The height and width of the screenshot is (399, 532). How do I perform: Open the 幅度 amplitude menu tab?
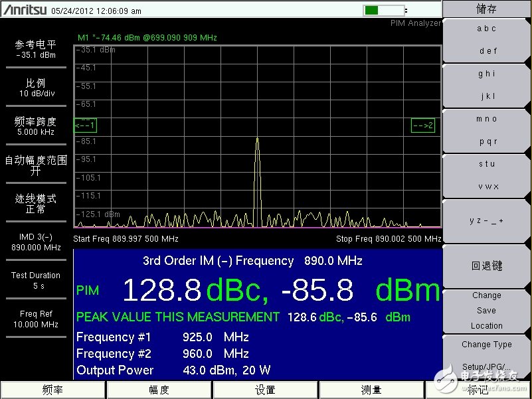click(159, 390)
